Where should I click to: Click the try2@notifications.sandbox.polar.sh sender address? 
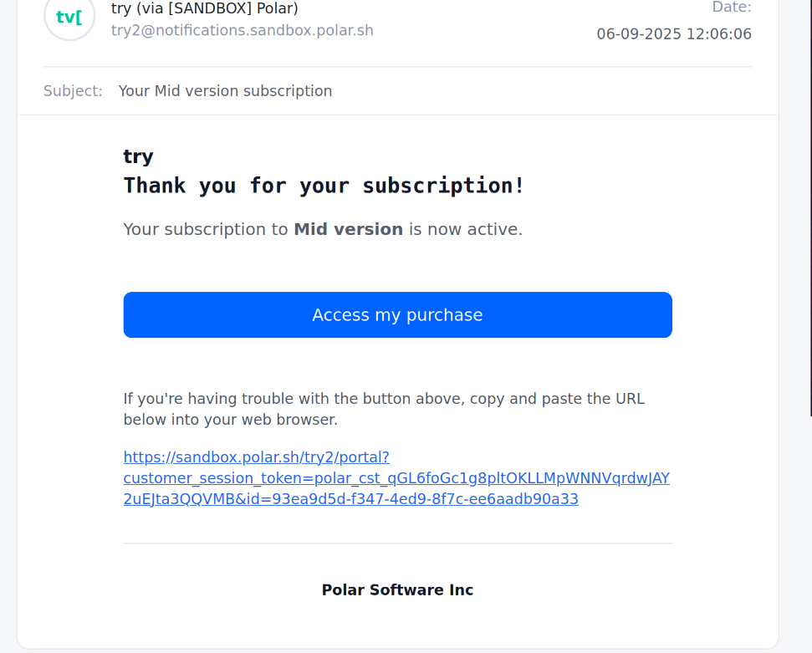tap(242, 31)
